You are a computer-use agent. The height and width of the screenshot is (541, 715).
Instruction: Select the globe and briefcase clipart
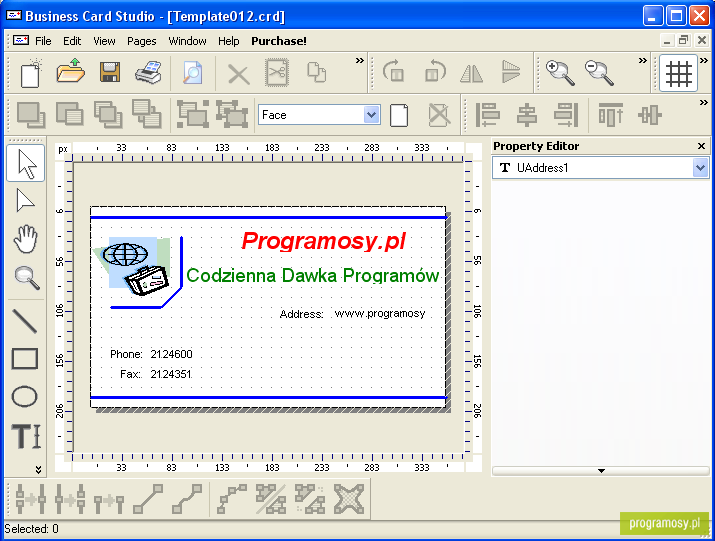[x=133, y=266]
